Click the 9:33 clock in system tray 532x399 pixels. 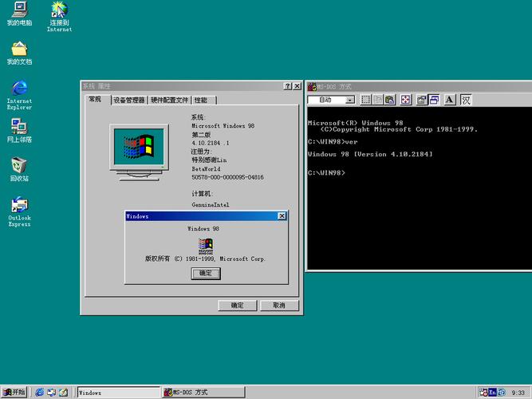pyautogui.click(x=518, y=393)
